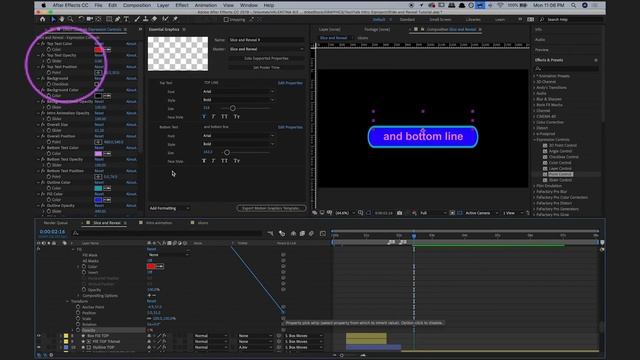Toggle stopwatch for Position property in timeline
Screen dimensions: 640x360
coord(78,313)
